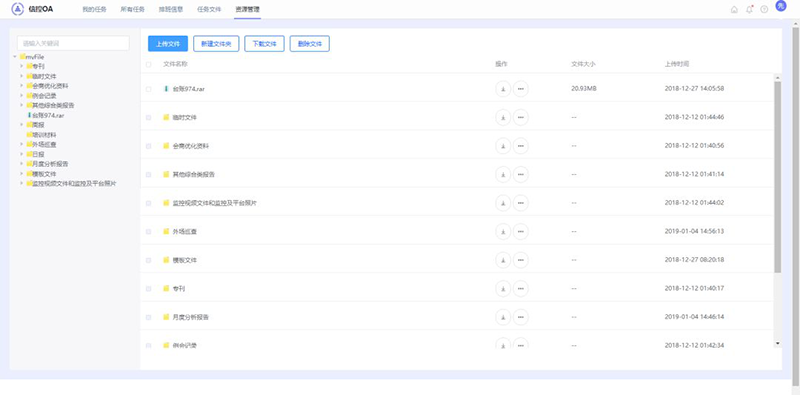Viewport: 800px width, 395px height.
Task: Click the download icon for 台账974.rar
Action: 503,89
